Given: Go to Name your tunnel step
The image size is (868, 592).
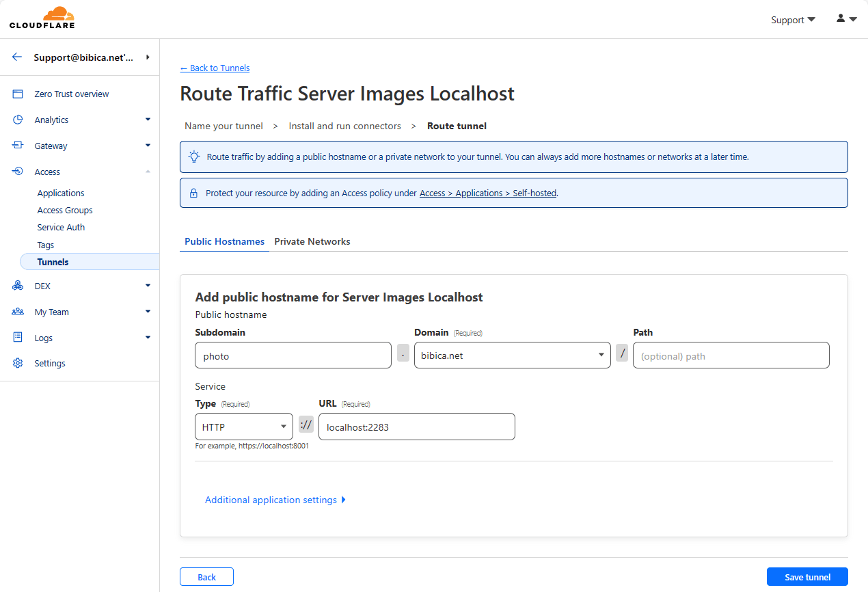Looking at the screenshot, I should (223, 126).
